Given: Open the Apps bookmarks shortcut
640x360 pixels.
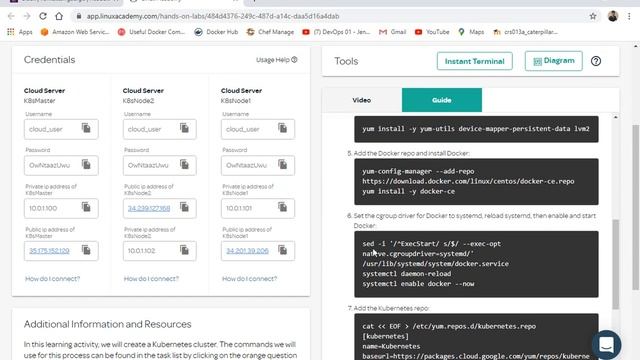Looking at the screenshot, I should pos(20,32).
